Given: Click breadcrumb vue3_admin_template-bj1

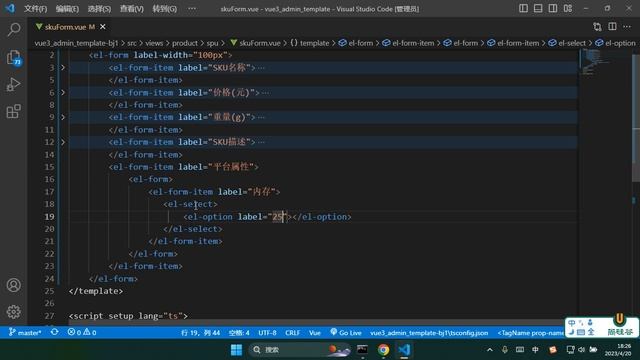Looking at the screenshot, I should click(76, 43).
